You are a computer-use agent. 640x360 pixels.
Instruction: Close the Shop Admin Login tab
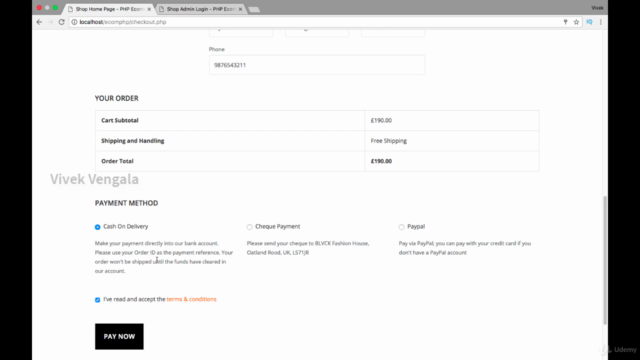pyautogui.click(x=240, y=9)
